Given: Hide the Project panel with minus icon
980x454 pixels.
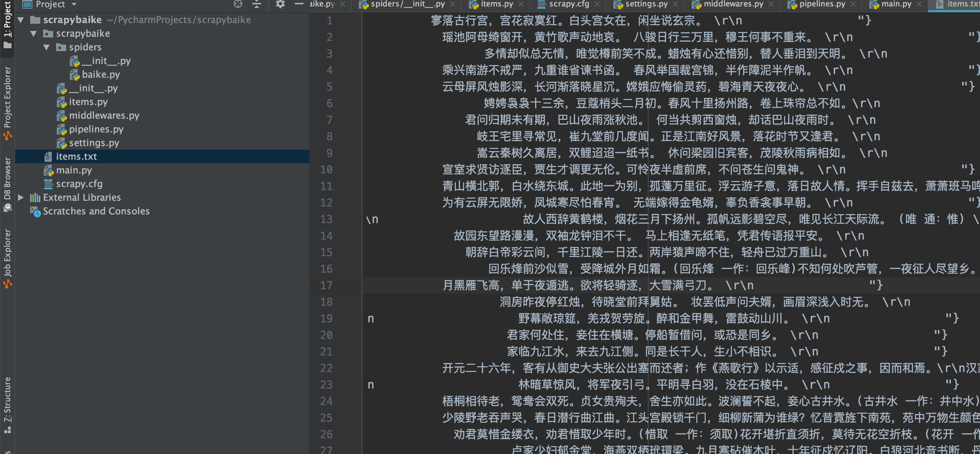Looking at the screenshot, I should [x=299, y=4].
